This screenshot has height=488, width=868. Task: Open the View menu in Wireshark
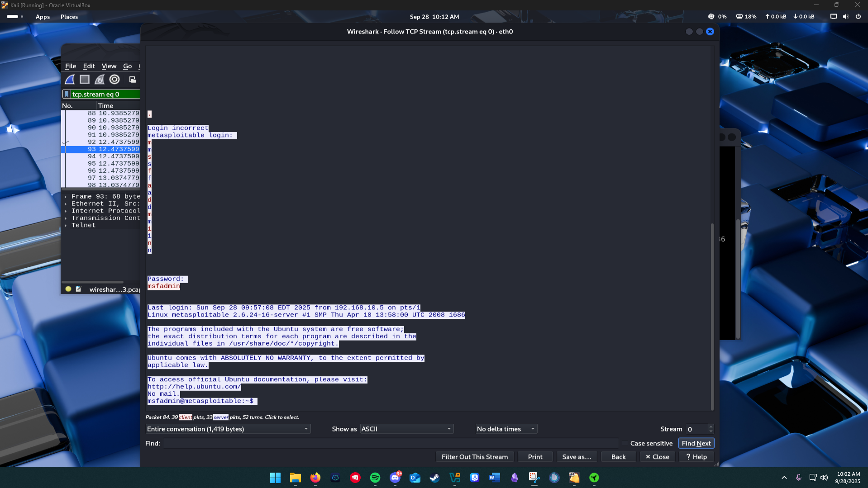[109, 66]
